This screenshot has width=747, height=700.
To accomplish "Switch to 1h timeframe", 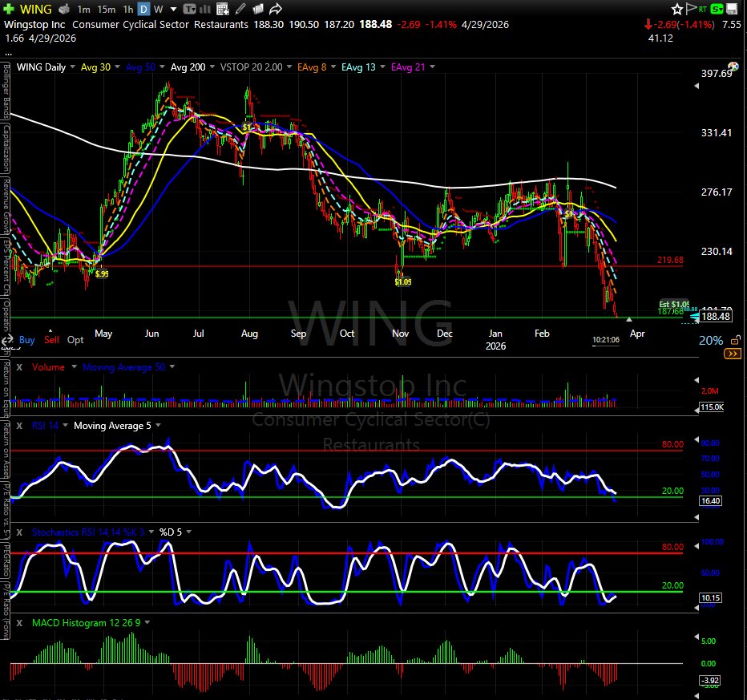I will [128, 9].
